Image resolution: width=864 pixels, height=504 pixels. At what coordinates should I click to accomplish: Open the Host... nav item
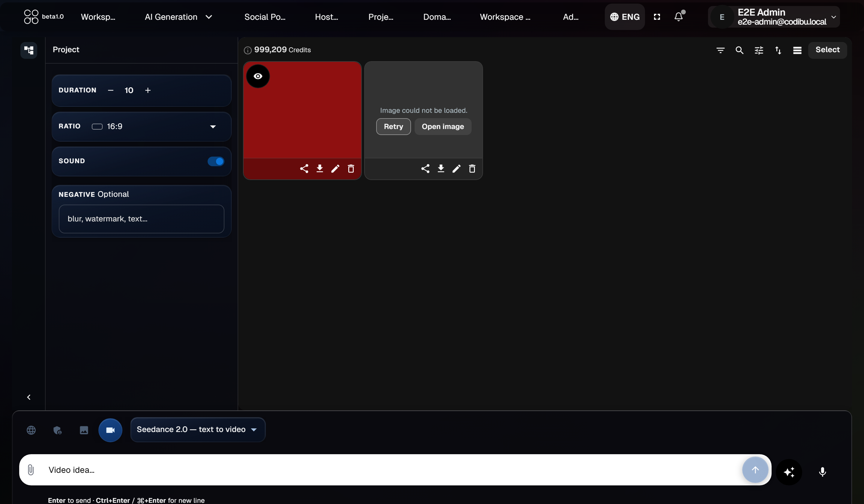[326, 17]
